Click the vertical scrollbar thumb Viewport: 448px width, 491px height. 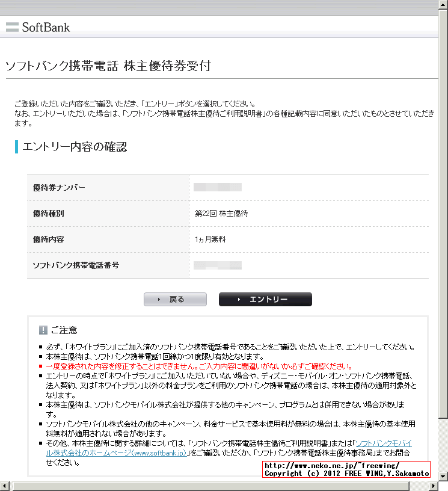click(443, 214)
